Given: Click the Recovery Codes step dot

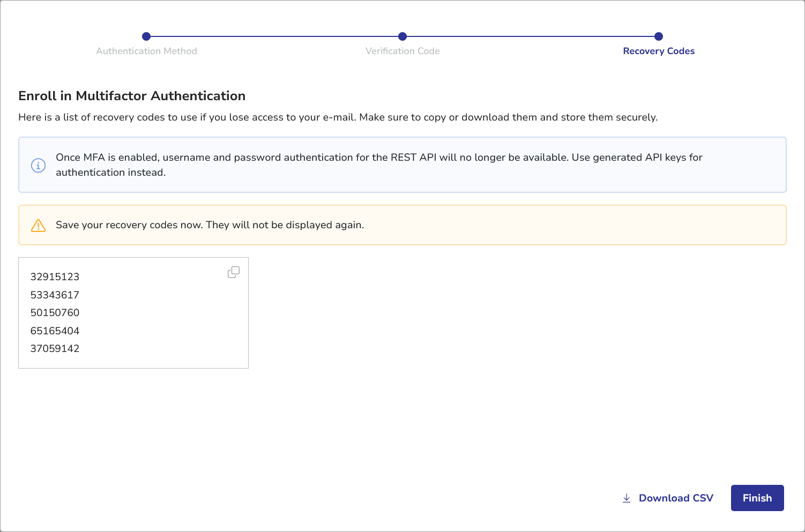Looking at the screenshot, I should 659,36.
